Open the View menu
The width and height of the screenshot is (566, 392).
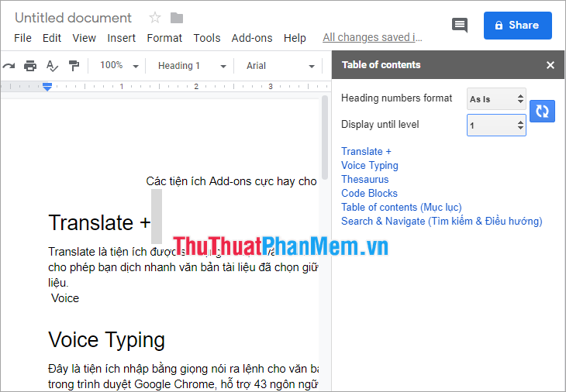point(84,38)
